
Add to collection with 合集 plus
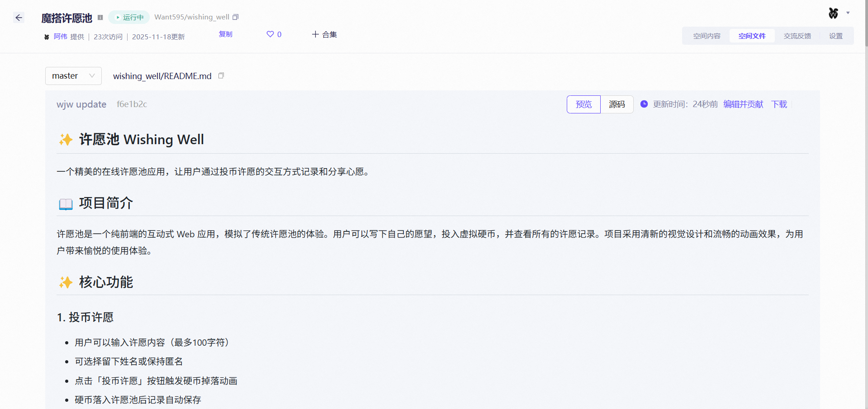coord(324,34)
